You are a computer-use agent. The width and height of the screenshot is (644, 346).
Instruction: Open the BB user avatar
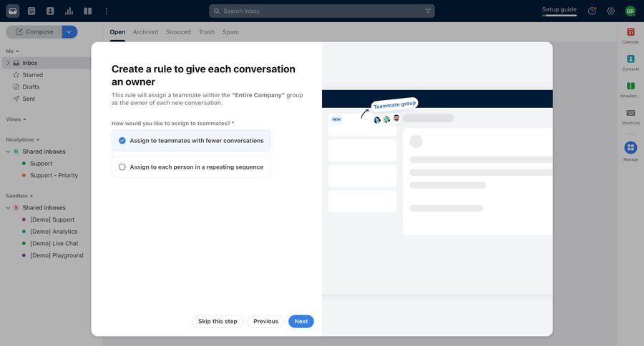[630, 11]
